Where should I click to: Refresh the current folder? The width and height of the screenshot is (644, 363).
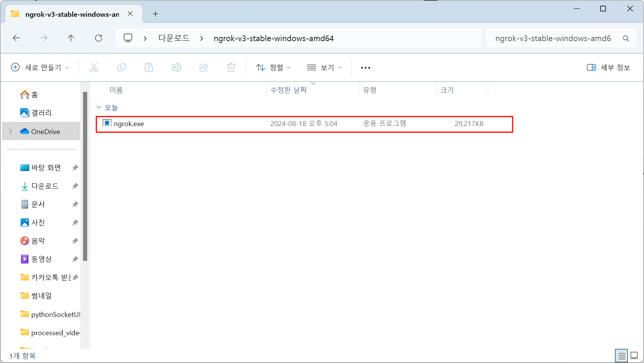tap(99, 38)
